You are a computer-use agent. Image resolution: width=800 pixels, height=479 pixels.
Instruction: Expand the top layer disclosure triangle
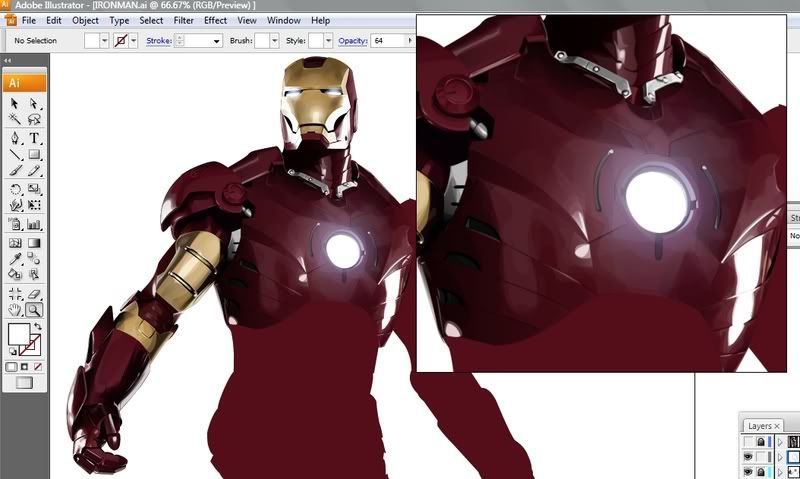click(780, 442)
